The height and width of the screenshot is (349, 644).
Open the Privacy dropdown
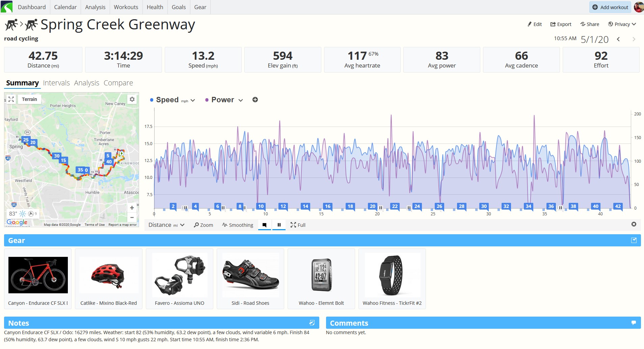622,24
